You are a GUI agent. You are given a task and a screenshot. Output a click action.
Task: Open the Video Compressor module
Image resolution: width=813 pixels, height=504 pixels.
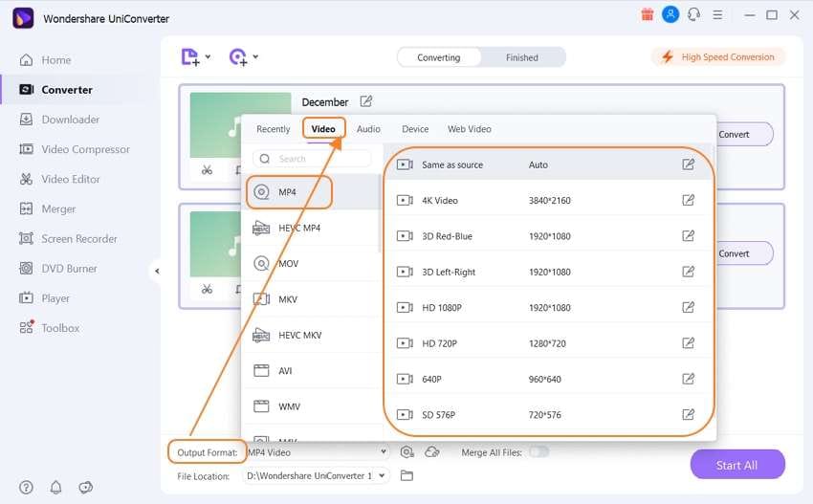point(75,149)
